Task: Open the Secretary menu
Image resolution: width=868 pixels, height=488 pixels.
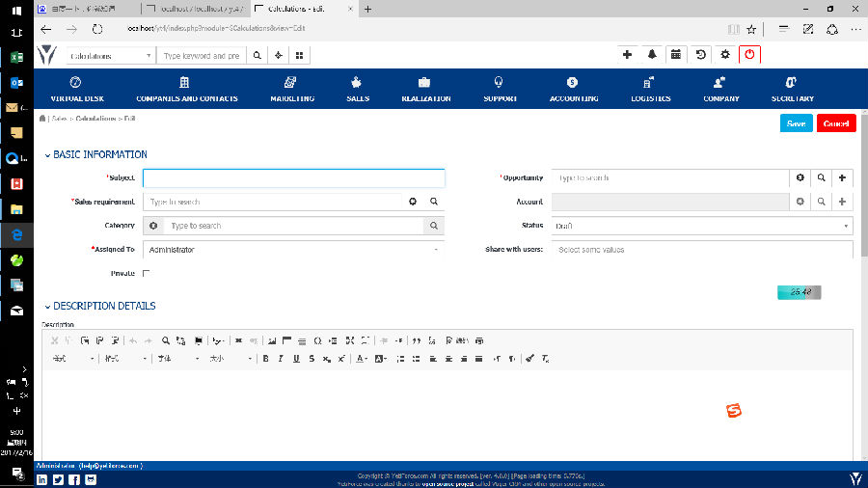Action: point(792,89)
